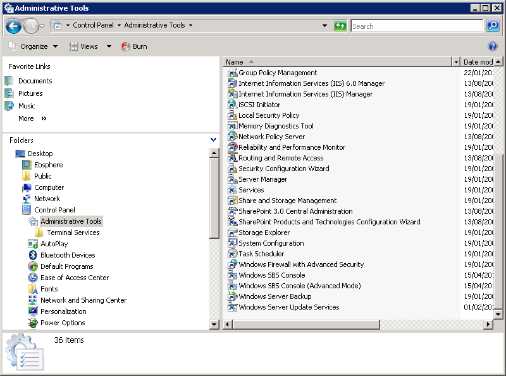
Task: Click the Server Manager icon
Action: coord(232,179)
